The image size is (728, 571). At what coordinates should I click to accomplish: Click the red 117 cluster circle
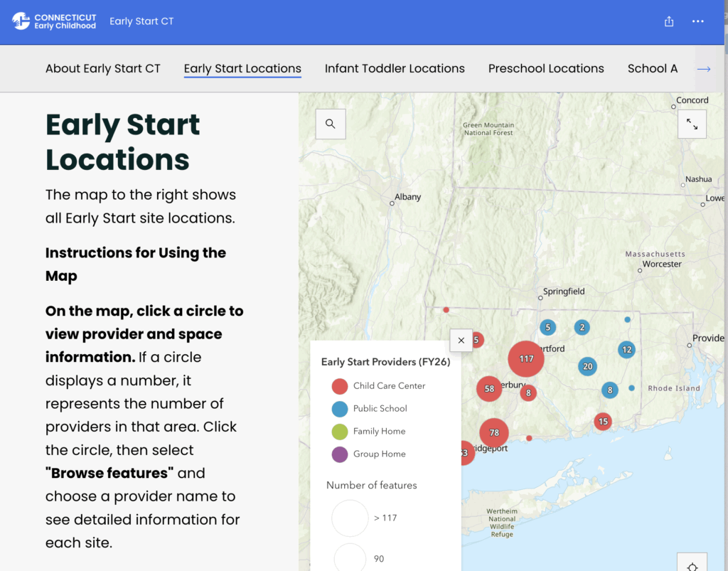[526, 359]
